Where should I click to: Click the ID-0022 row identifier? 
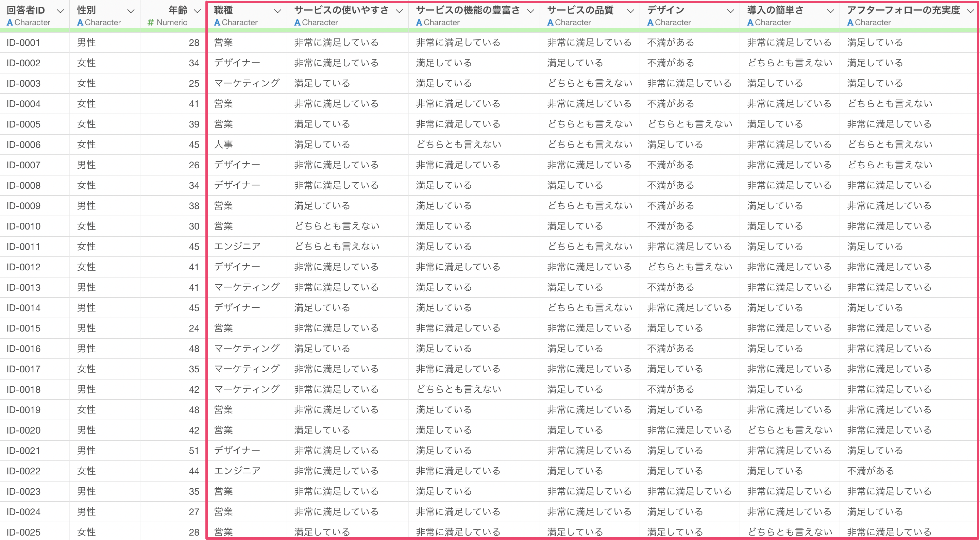pyautogui.click(x=23, y=471)
